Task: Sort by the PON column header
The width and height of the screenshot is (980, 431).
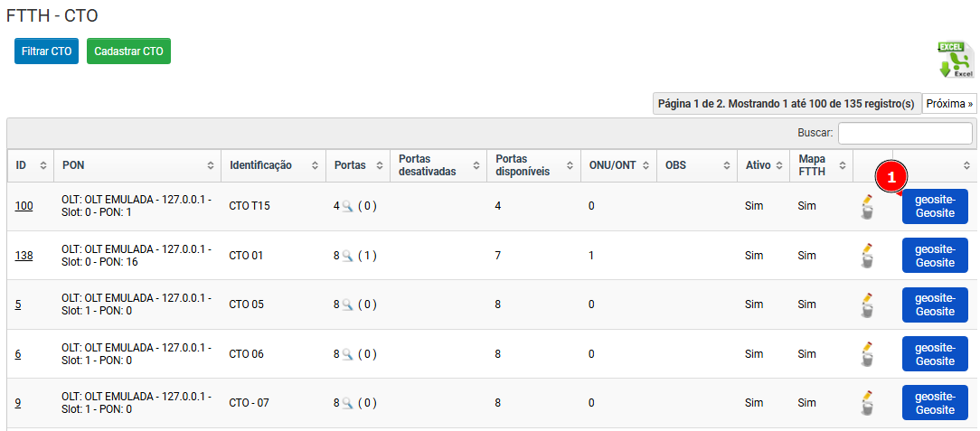Action: [x=136, y=165]
